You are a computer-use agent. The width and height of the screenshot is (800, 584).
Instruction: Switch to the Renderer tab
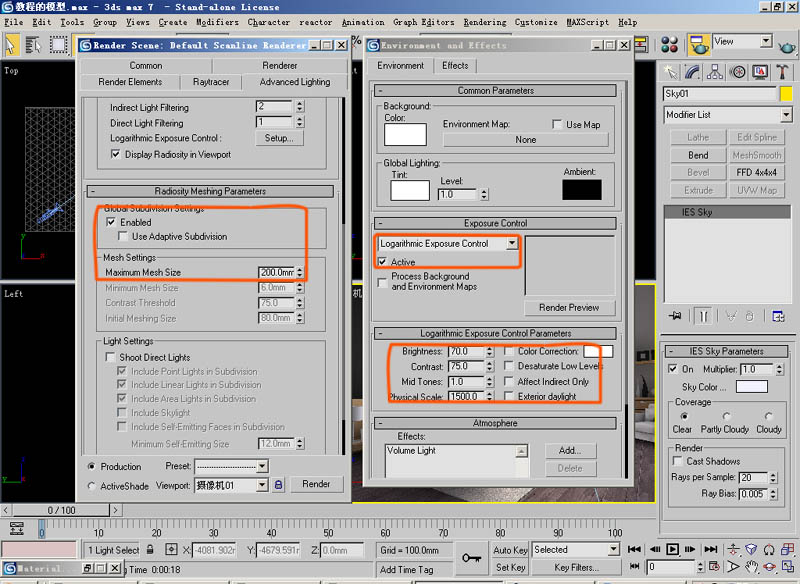[x=280, y=66]
